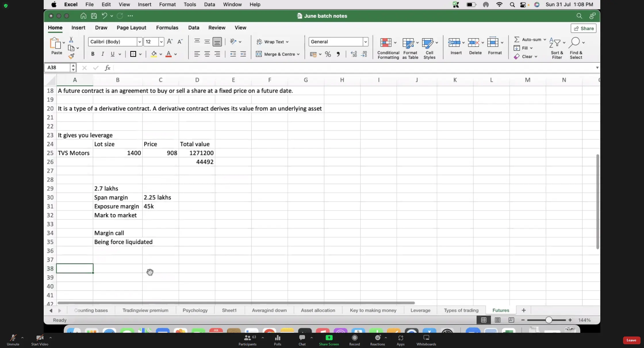
Task: Switch to Page Layout view in status bar
Action: [497, 320]
